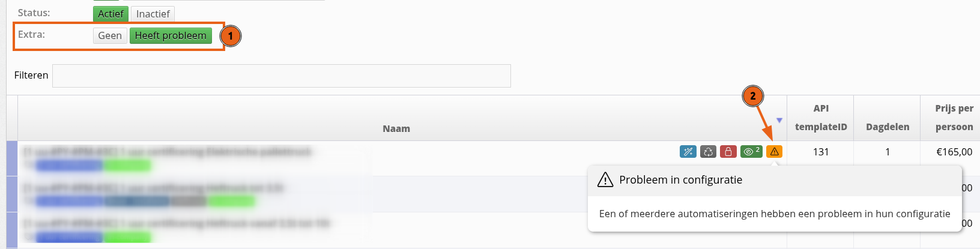Image resolution: width=980 pixels, height=249 pixels.
Task: Select the Geen extra filter
Action: tap(110, 35)
